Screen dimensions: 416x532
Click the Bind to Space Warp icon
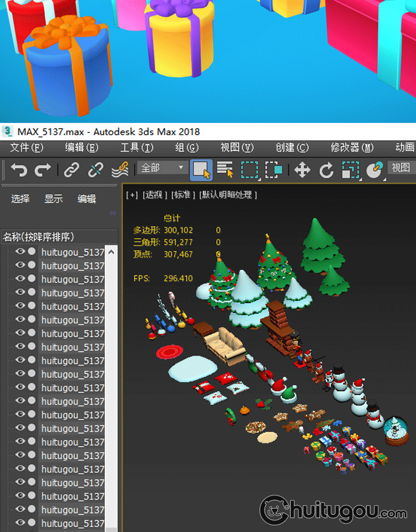120,170
